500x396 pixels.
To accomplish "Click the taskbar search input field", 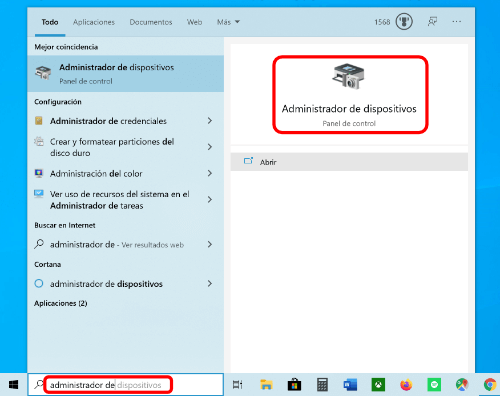I will pyautogui.click(x=125, y=385).
